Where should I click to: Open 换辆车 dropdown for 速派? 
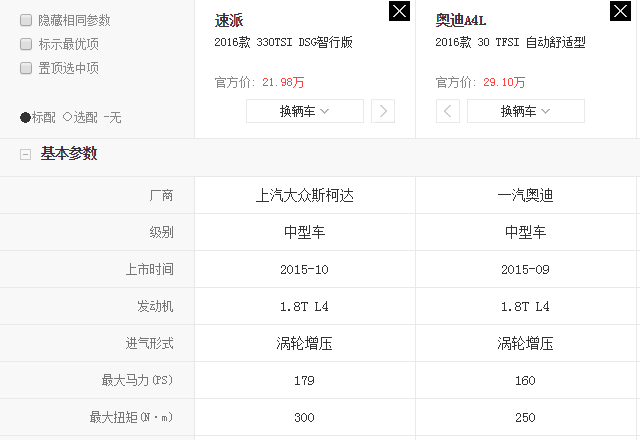pos(305,111)
